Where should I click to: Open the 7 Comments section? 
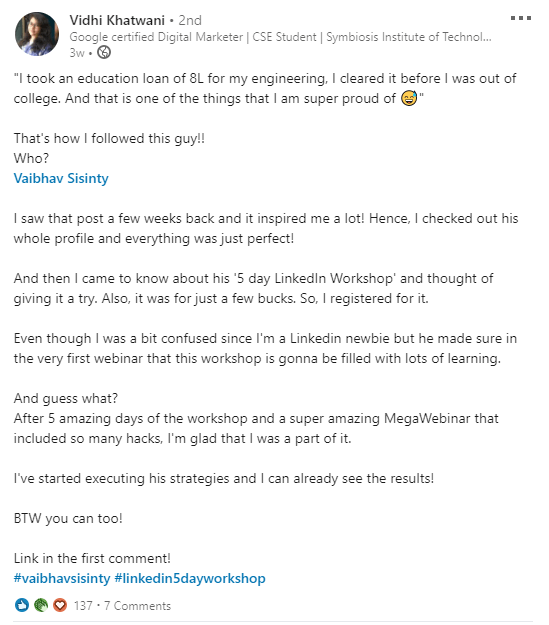click(137, 606)
